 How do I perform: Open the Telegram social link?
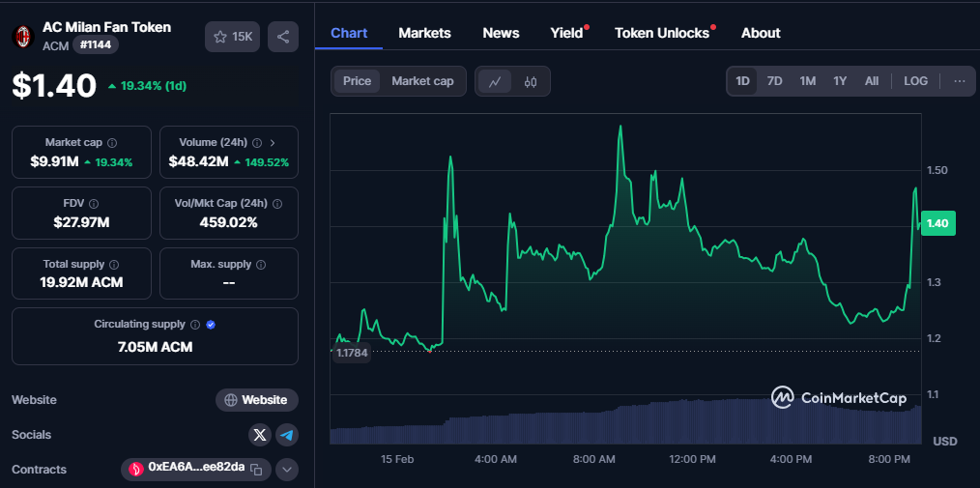pos(287,435)
